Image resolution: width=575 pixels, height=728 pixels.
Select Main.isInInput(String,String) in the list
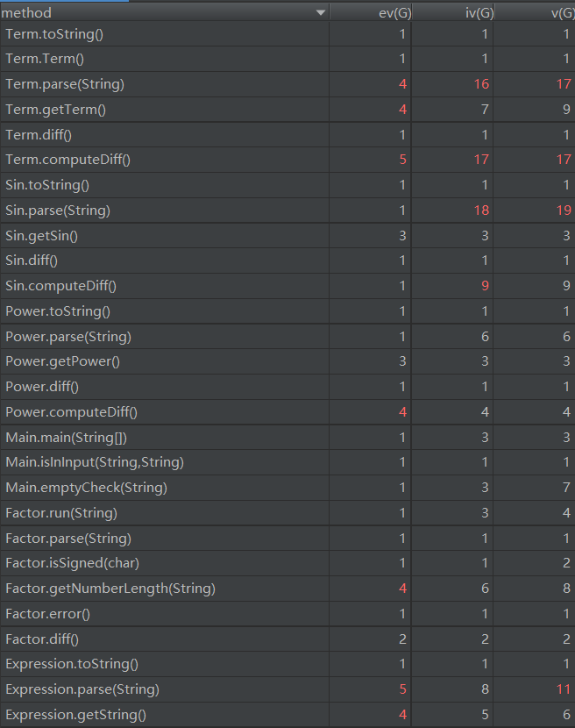[95, 462]
